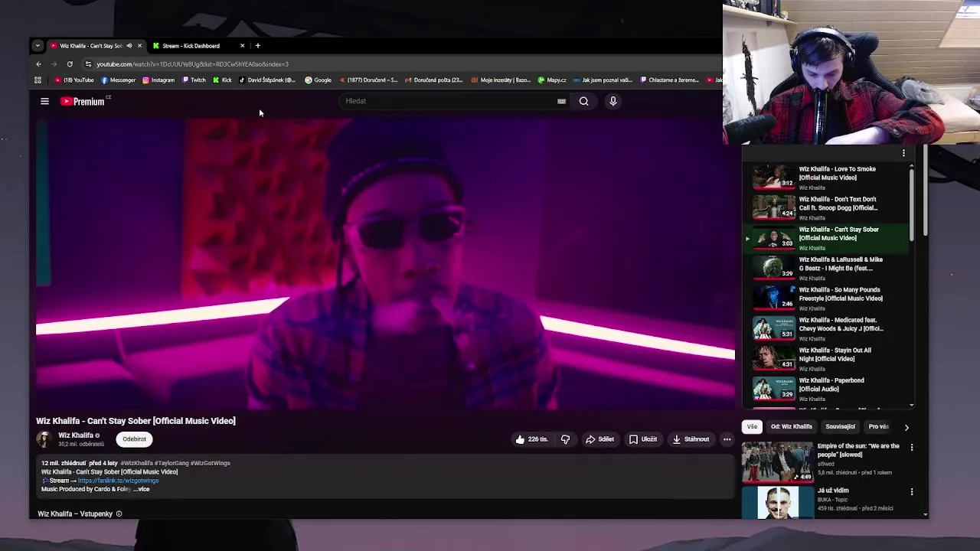Show info for Wiz Khalifa – Vstupenky
Image resolution: width=980 pixels, height=551 pixels.
[119, 514]
